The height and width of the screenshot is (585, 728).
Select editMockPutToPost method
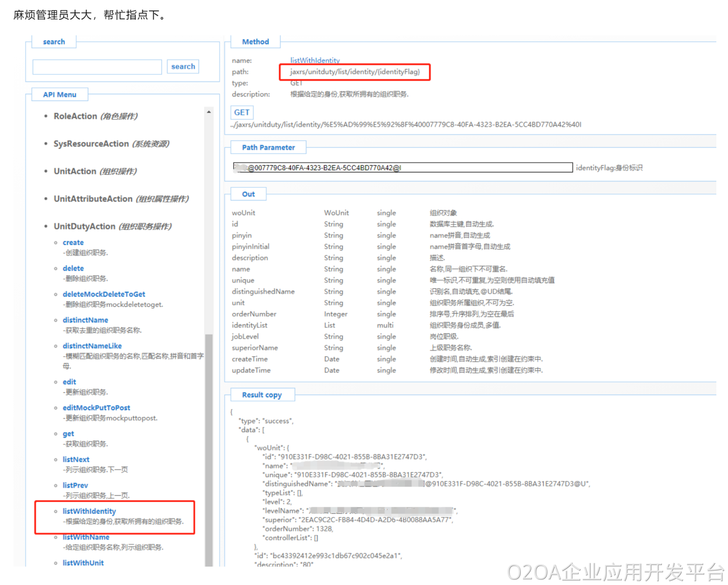tap(96, 408)
